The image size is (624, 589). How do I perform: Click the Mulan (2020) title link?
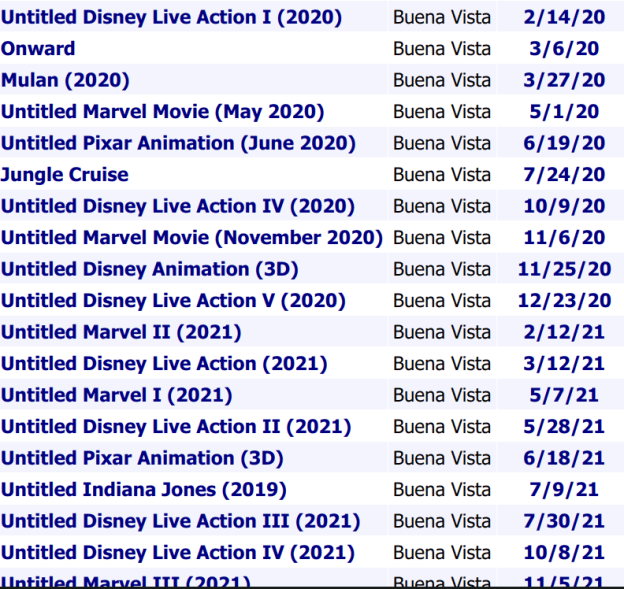point(65,80)
